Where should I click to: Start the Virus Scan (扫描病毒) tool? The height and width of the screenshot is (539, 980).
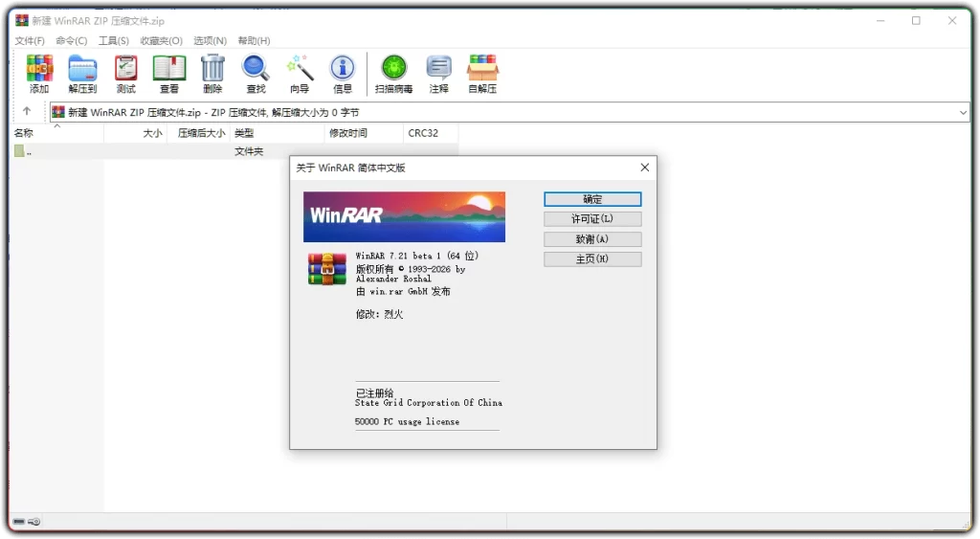click(393, 74)
